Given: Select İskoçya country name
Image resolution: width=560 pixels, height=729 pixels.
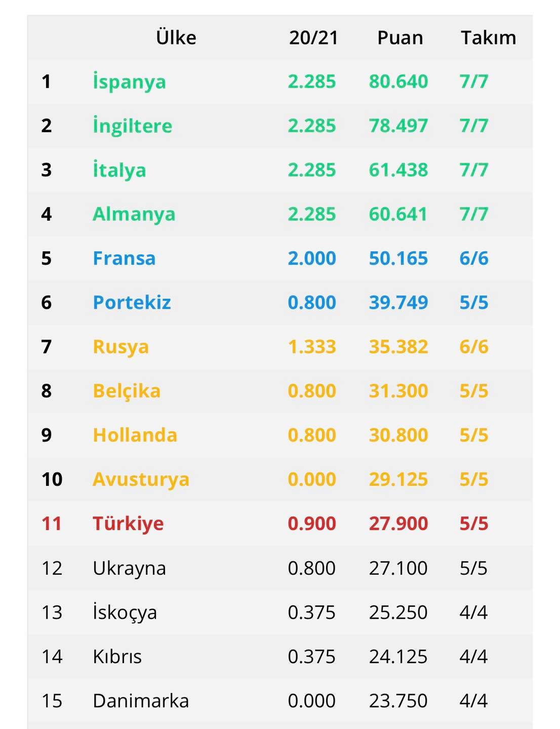Looking at the screenshot, I should [125, 613].
